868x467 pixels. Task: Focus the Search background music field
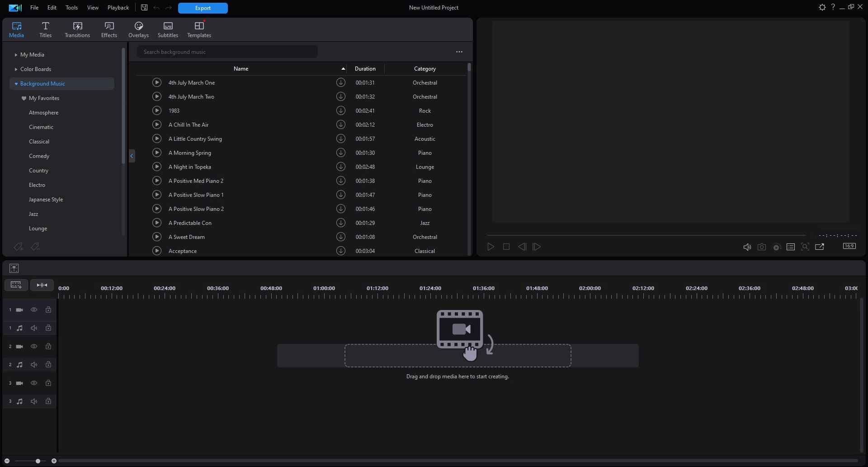[x=227, y=52]
